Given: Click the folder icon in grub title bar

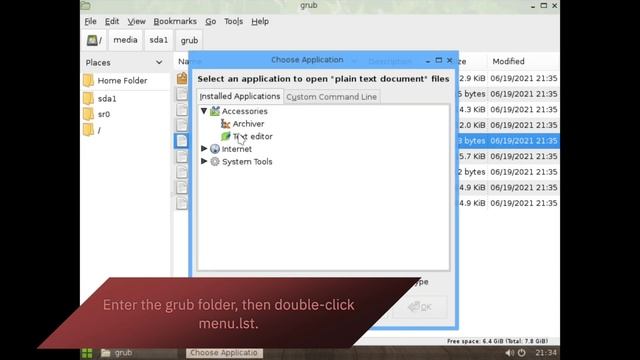Looking at the screenshot, I should [86, 5].
